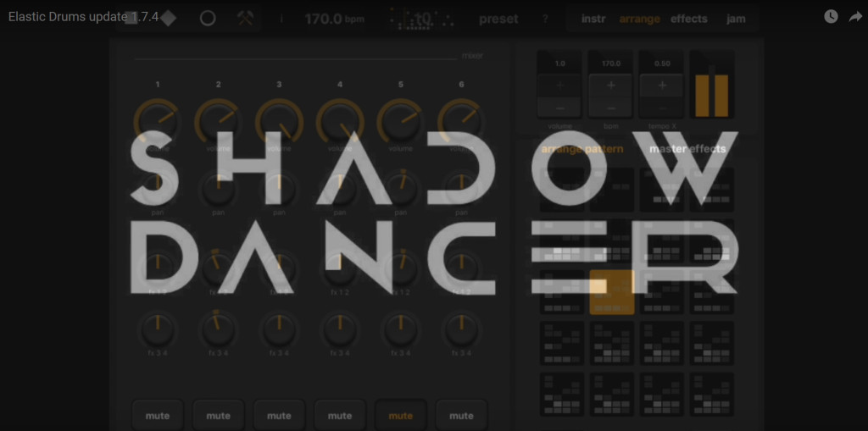The image size is (868, 431).
Task: Open the step pattern display in the top bar
Action: click(x=422, y=19)
